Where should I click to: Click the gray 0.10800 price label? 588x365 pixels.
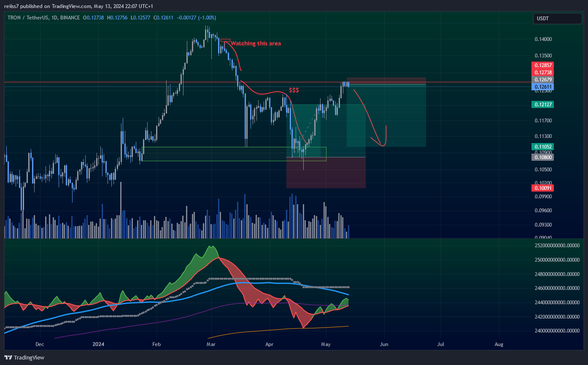[543, 157]
